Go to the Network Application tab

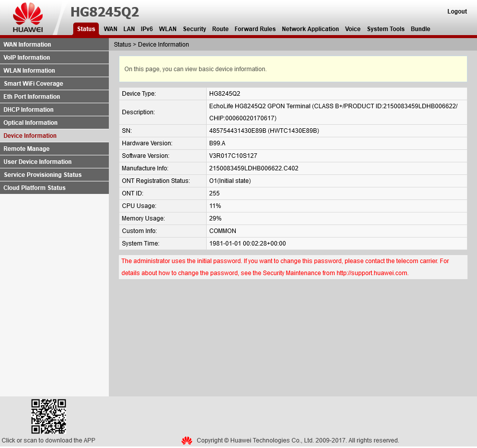[x=310, y=29]
